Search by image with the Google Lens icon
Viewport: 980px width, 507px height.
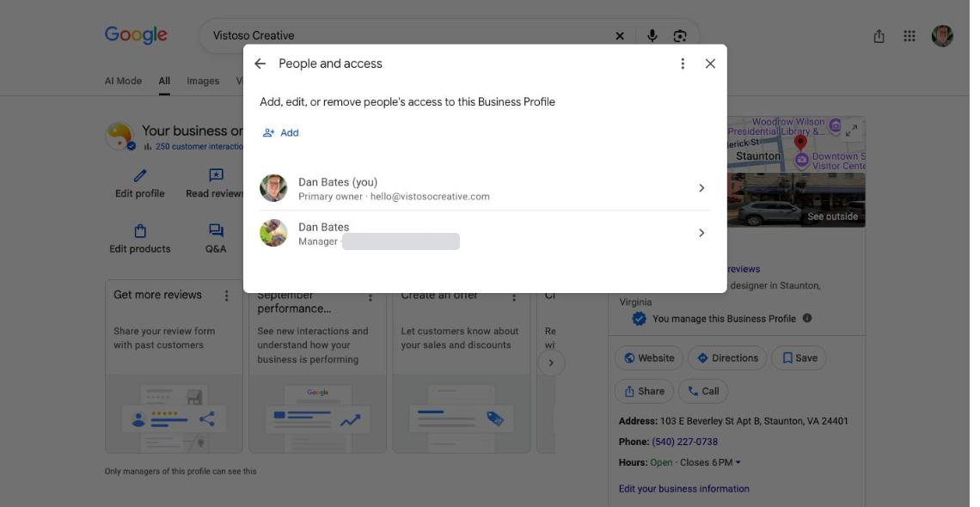tap(680, 36)
